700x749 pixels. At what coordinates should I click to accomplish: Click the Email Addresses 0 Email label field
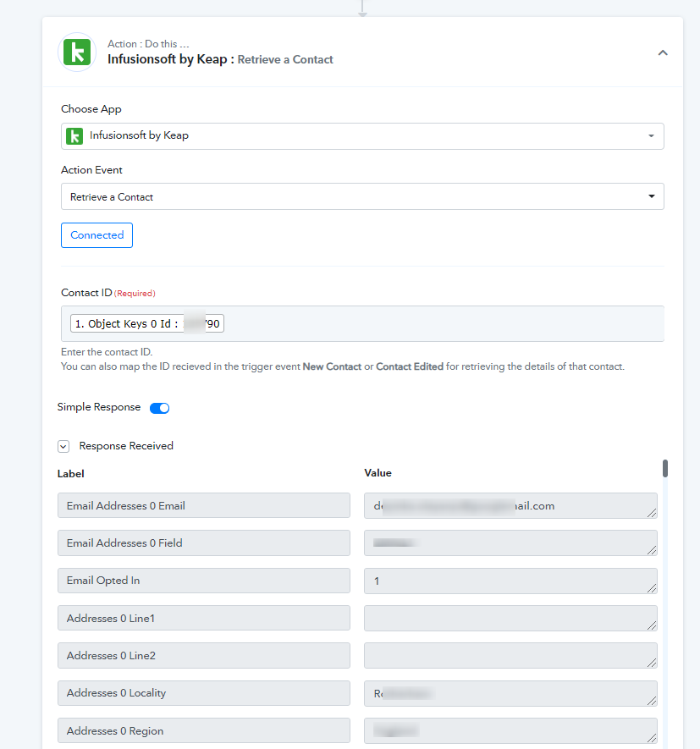pyautogui.click(x=204, y=505)
